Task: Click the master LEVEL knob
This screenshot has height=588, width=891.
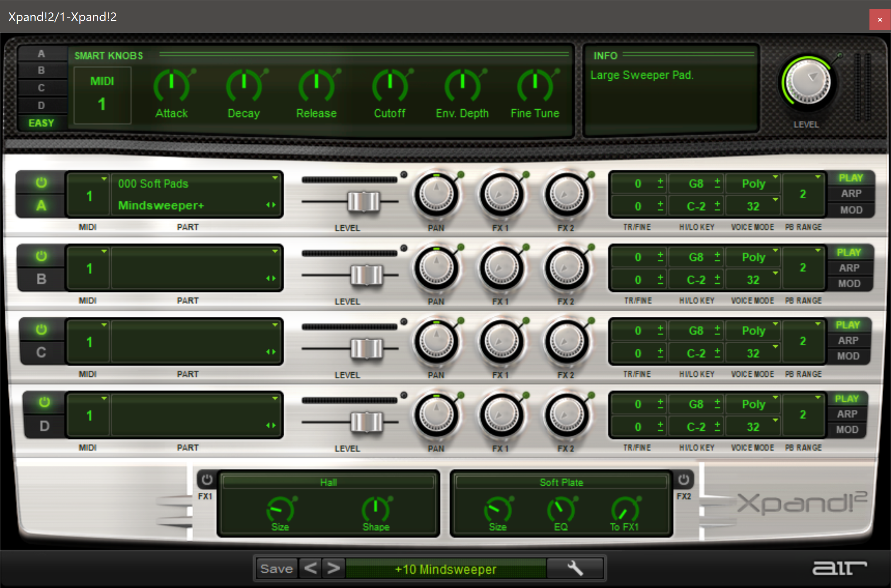Action: point(807,82)
